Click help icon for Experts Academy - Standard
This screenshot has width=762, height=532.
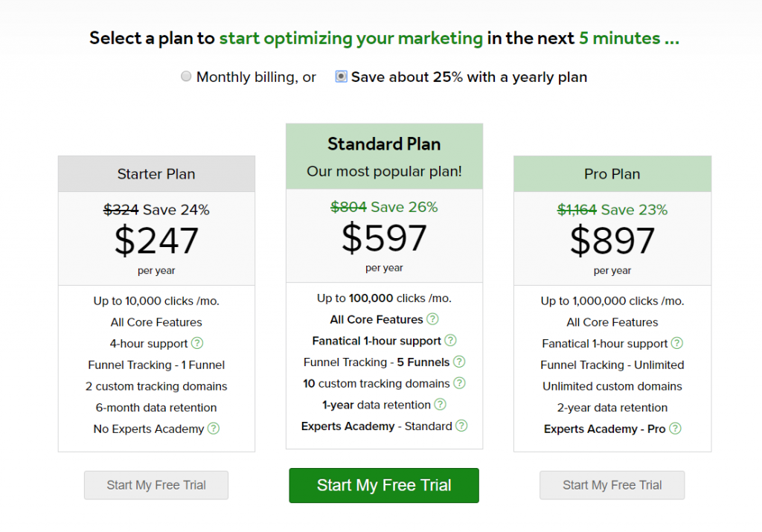tap(461, 426)
